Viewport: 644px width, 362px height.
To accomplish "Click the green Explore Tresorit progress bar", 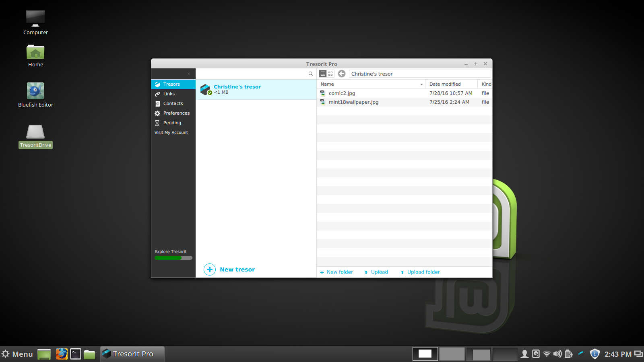I will (x=173, y=258).
